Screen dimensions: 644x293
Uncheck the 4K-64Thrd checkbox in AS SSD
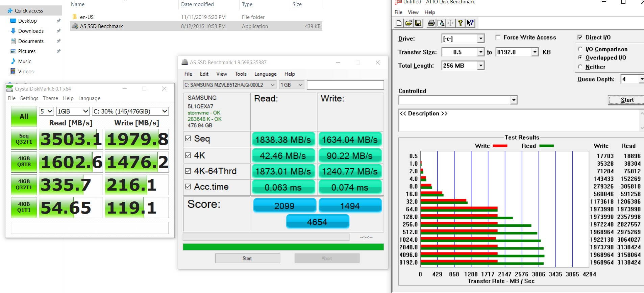pos(188,171)
